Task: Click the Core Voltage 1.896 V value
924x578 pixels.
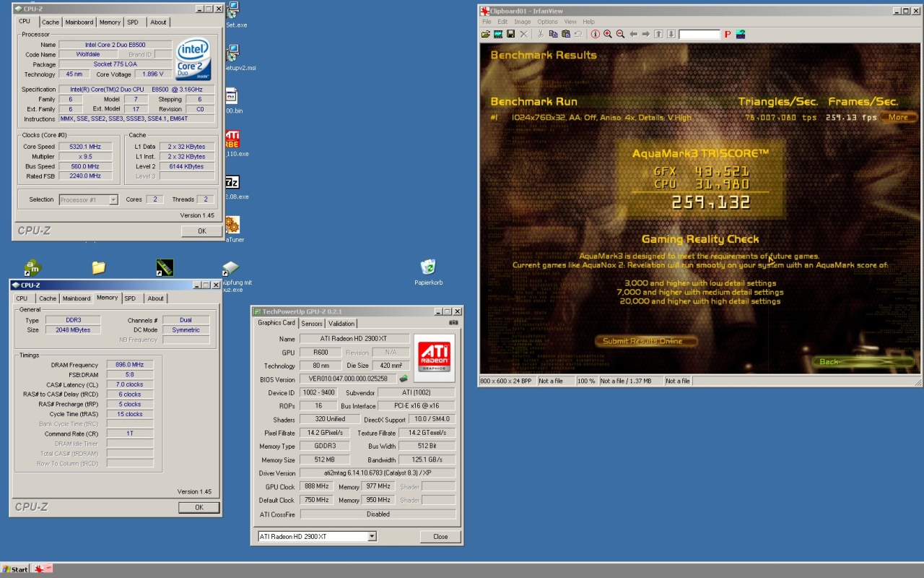Action: 153,74
